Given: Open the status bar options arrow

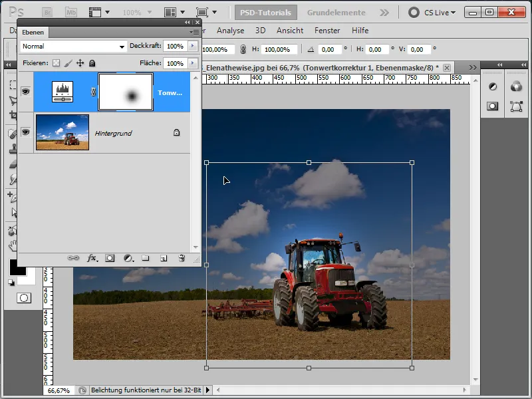Looking at the screenshot, I should (207, 390).
